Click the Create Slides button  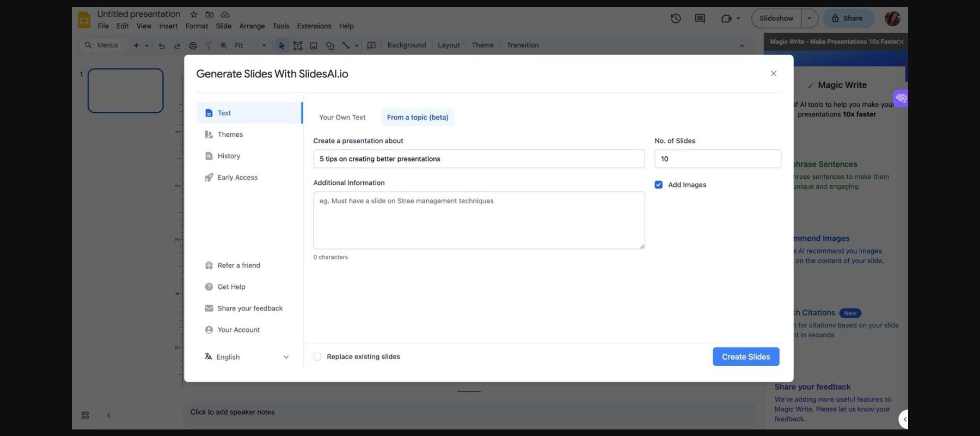[746, 357]
